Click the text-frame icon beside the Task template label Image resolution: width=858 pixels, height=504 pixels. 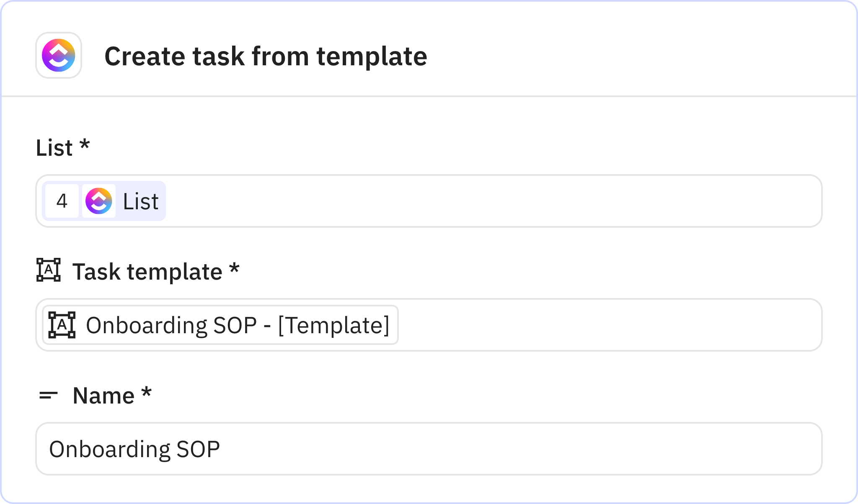pyautogui.click(x=49, y=271)
